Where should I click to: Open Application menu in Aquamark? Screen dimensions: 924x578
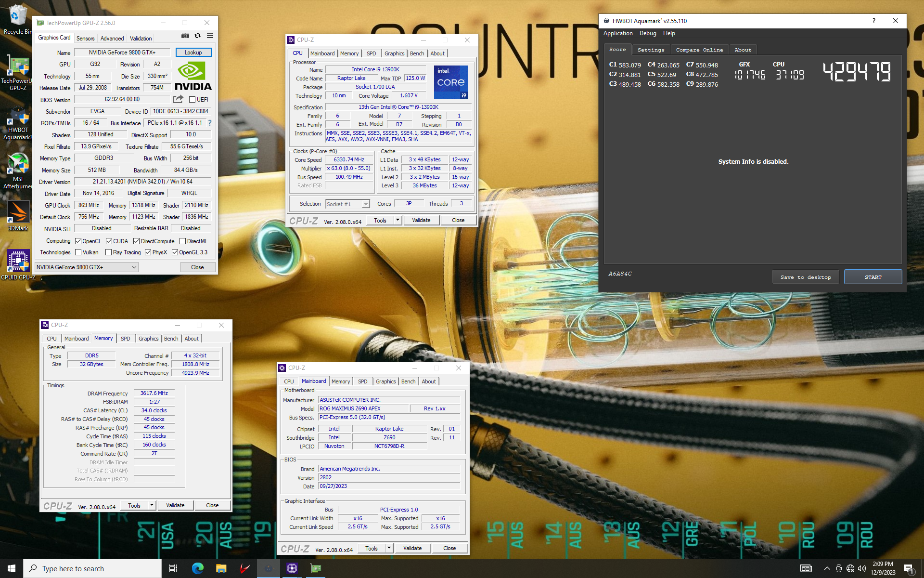coord(618,33)
